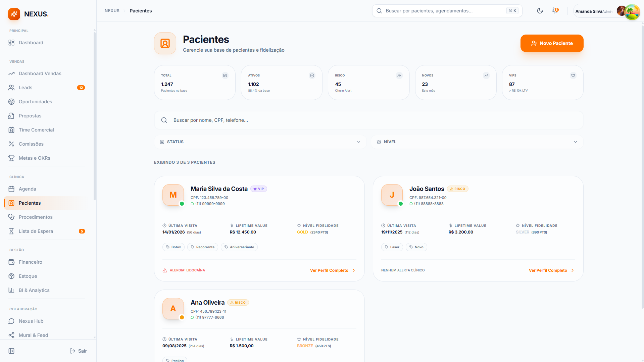
Task: Click the NEXUS logo icon
Action: pyautogui.click(x=14, y=14)
